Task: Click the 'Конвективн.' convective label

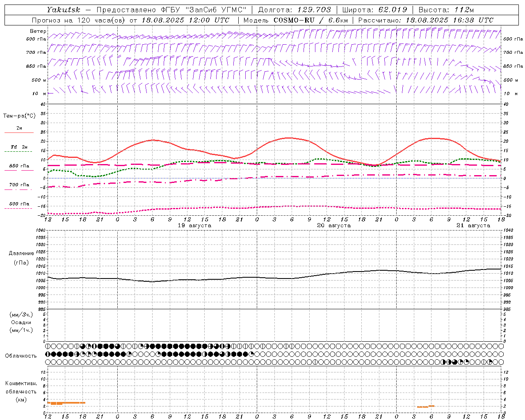Action: [21, 383]
